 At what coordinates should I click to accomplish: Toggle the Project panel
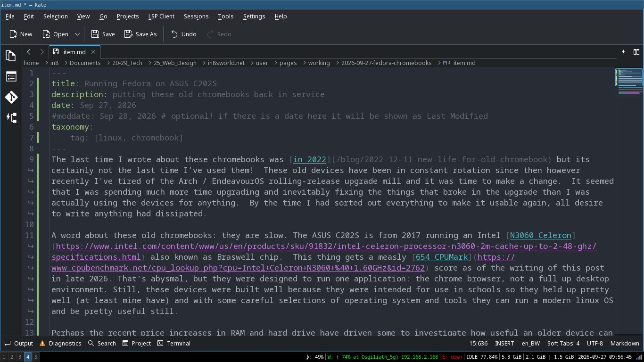tap(137, 343)
